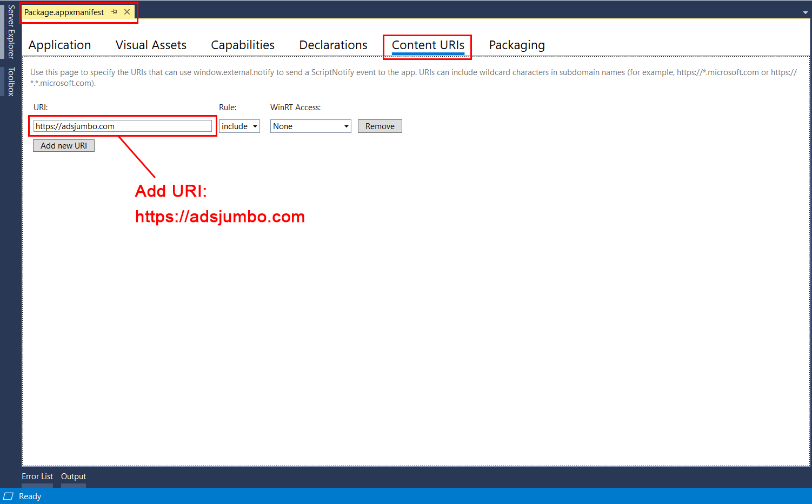This screenshot has width=812, height=504.
Task: Click the Rule: label
Action: (x=228, y=107)
